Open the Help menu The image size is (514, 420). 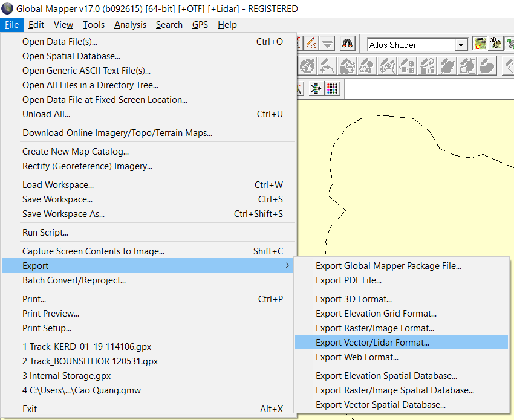point(227,25)
